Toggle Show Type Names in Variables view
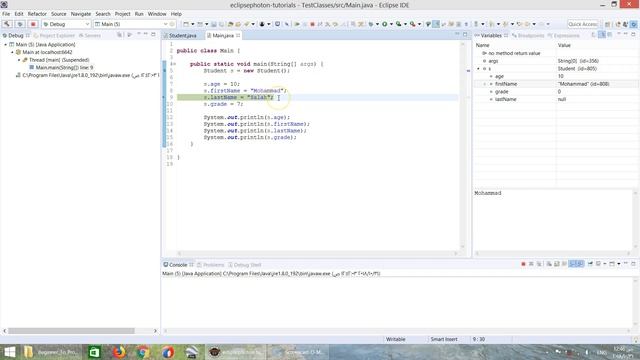Viewport: 640px width, 360px height. point(594,35)
